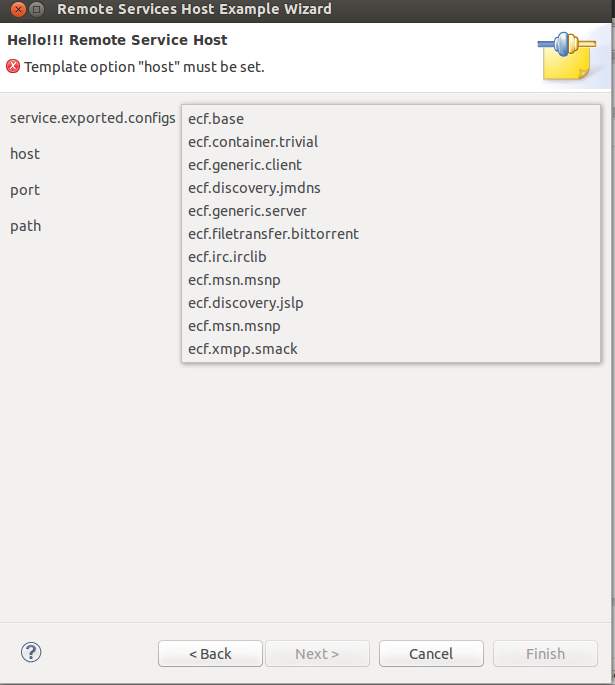The width and height of the screenshot is (615, 685).
Task: Click the disabled Finish button
Action: (x=545, y=654)
